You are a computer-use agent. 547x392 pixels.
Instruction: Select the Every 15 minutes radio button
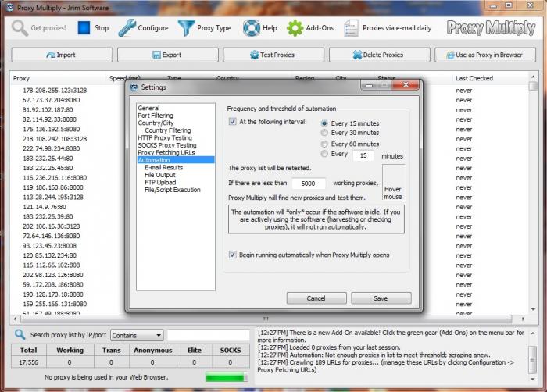pos(324,123)
